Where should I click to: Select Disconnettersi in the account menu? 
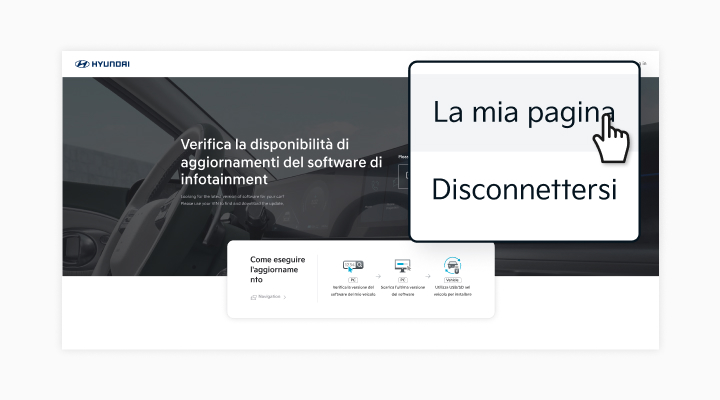(523, 189)
